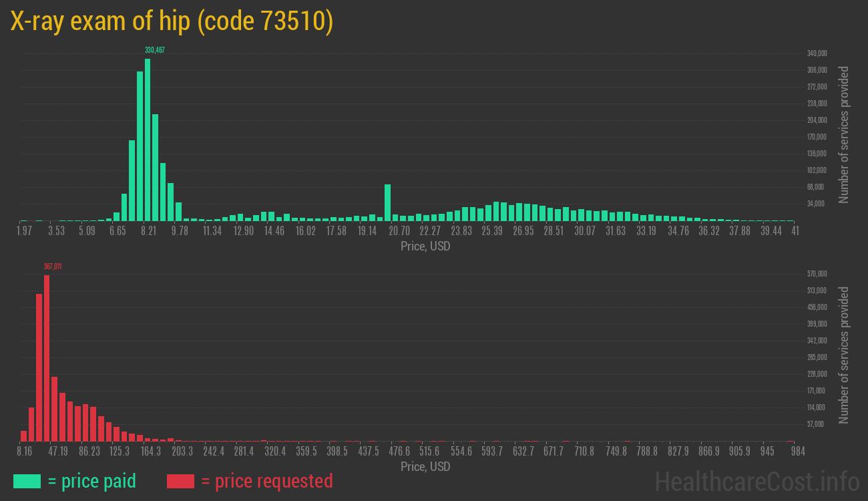This screenshot has height=501, width=868.
Task: Click the 340,000 y-axis label on the top chart
Action: 817,53
